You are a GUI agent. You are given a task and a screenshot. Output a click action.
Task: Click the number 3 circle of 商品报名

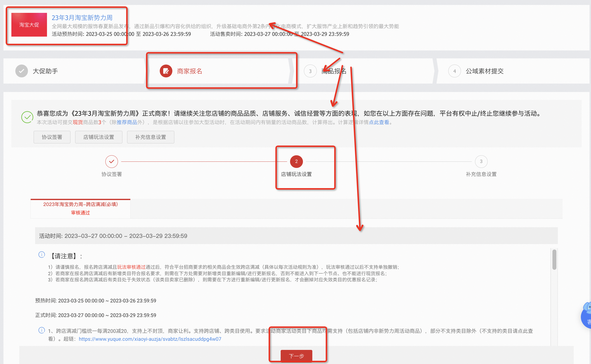310,71
